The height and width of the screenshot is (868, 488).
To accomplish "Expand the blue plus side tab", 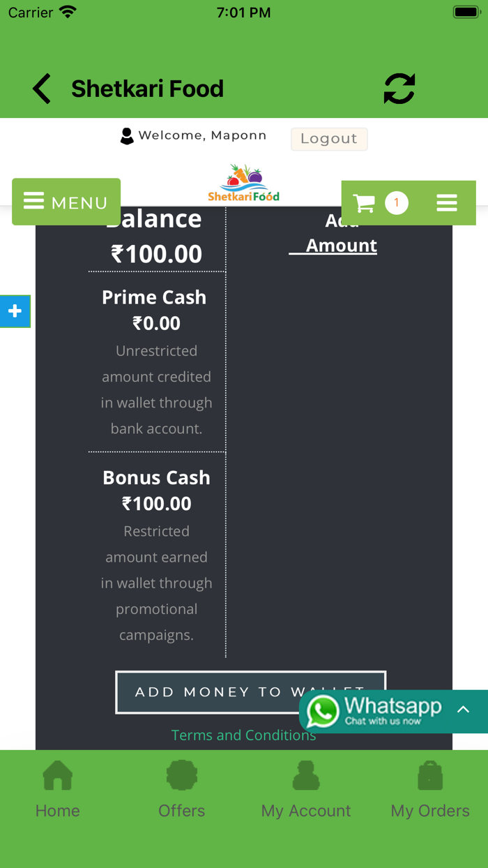I will pos(15,311).
